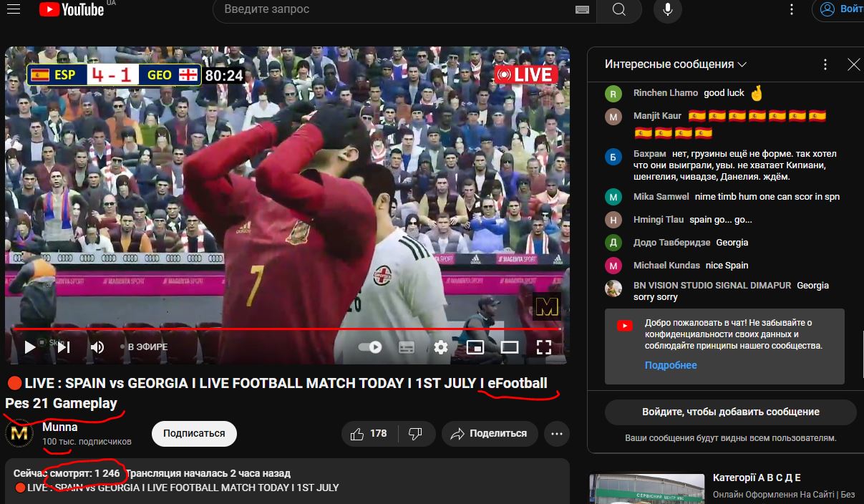Viewport: 864px width, 504px height.
Task: Open the top-bar three-dot settings menu
Action: point(792,9)
